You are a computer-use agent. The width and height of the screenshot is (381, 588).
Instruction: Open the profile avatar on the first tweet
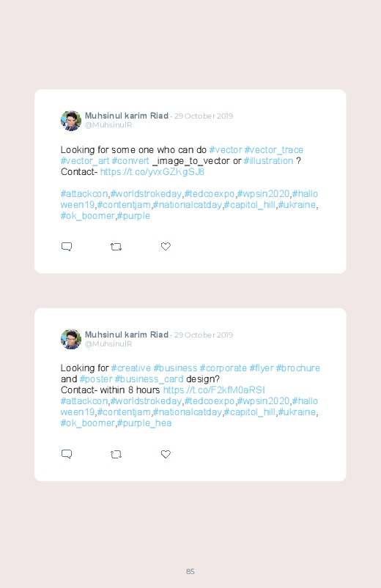pos(71,120)
